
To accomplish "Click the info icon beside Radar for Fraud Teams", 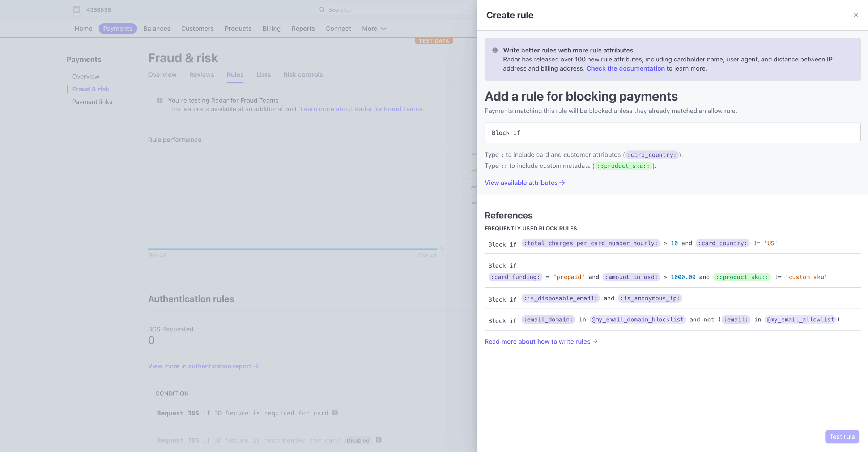I will click(x=160, y=101).
